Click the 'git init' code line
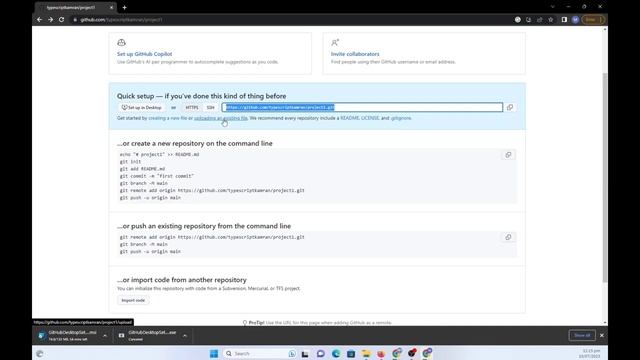This screenshot has height=360, width=640. (x=130, y=162)
